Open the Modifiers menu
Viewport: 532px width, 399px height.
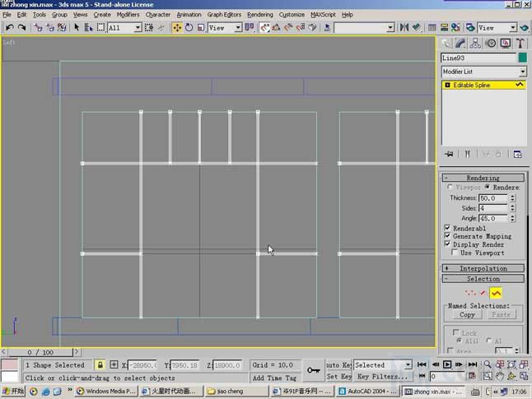[x=128, y=15]
